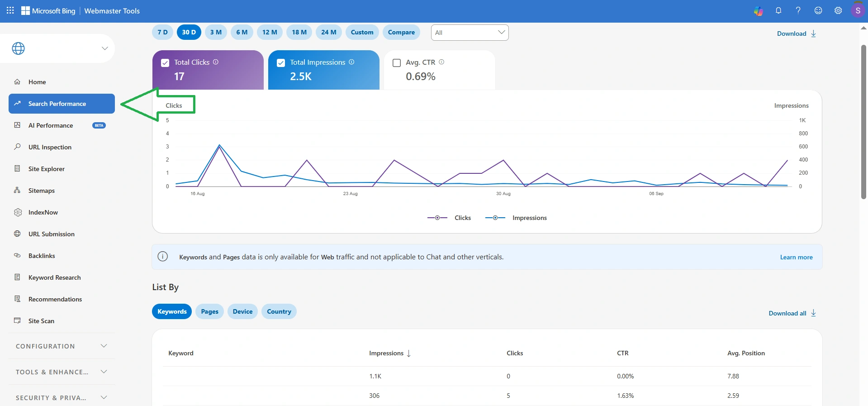Click the URL Inspection magnifier icon
The width and height of the screenshot is (868, 406).
[x=17, y=147]
